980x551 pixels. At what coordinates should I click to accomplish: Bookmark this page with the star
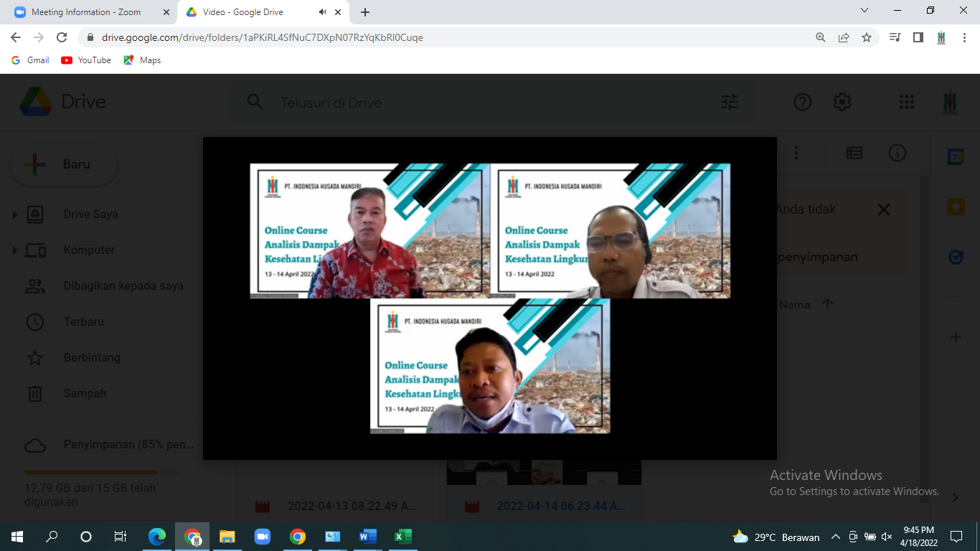click(x=867, y=37)
